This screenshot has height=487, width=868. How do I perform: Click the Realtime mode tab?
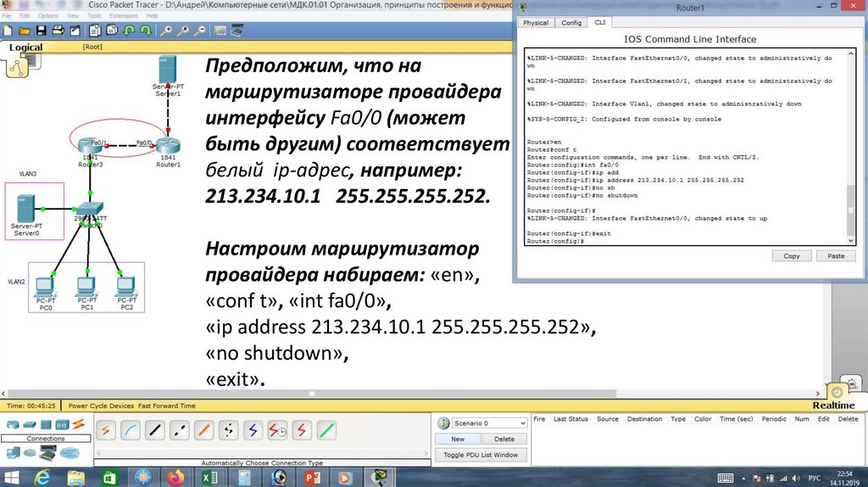click(x=833, y=405)
